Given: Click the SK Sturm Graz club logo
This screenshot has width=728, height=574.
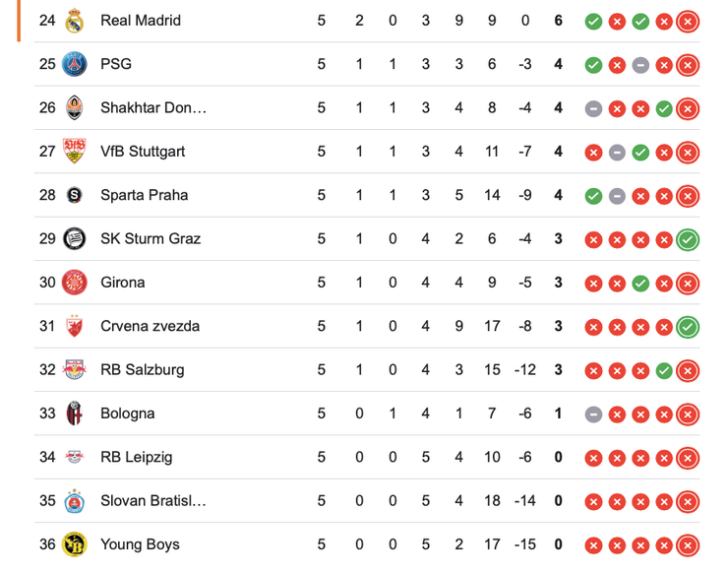Looking at the screenshot, I should click(75, 238).
